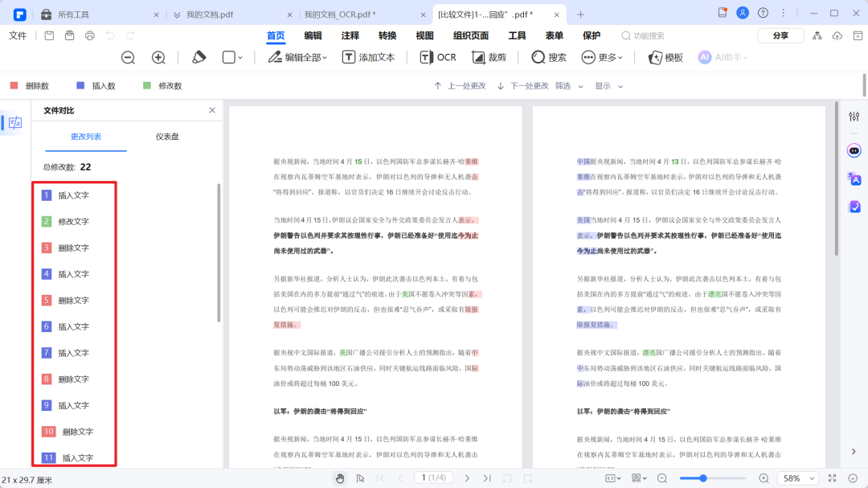Select the highlighter marker tool

tap(199, 57)
